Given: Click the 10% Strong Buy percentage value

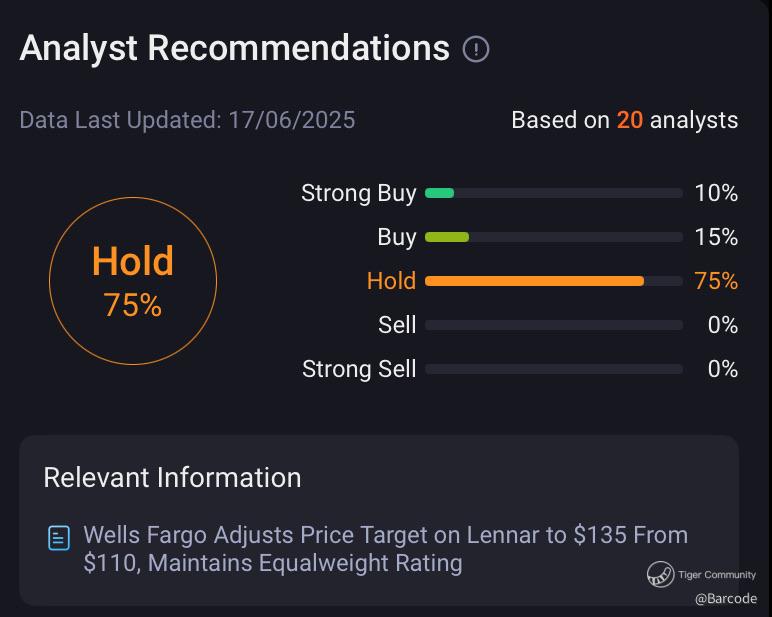Looking at the screenshot, I should coord(716,193).
